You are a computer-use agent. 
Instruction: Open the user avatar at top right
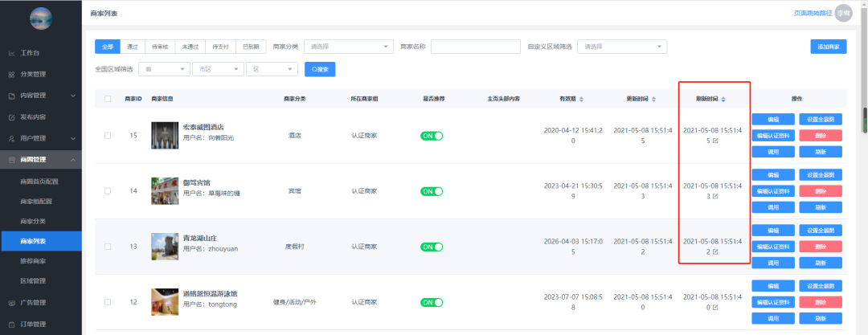843,12
